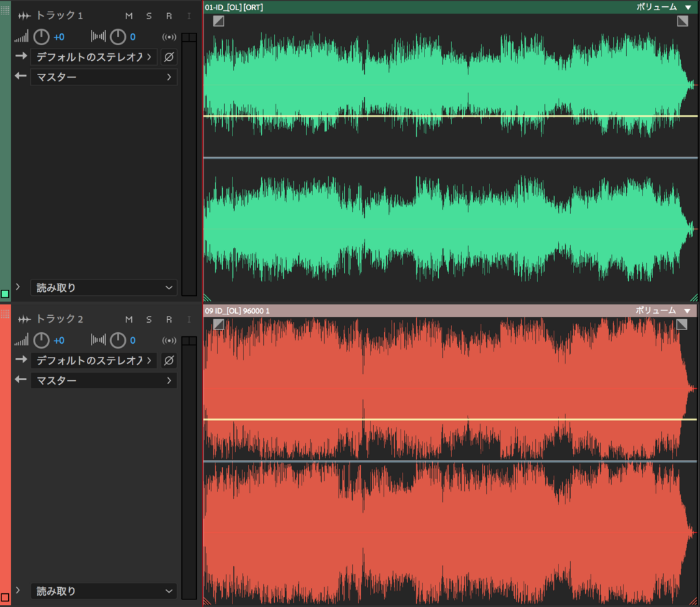Arm Track 2 for recording (R)
Image resolution: width=700 pixels, height=607 pixels.
click(169, 320)
